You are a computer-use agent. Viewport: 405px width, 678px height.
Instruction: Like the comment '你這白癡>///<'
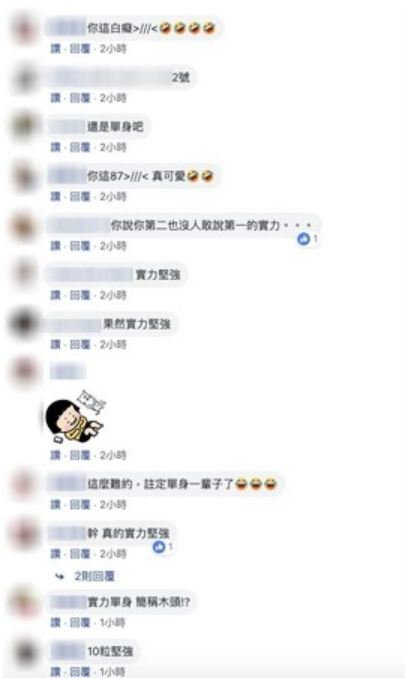tap(55, 49)
